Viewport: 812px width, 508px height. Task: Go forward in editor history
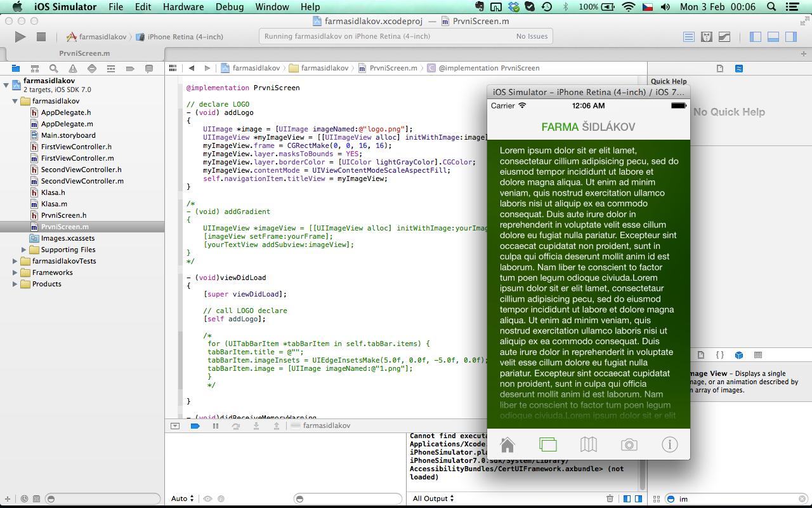point(207,68)
